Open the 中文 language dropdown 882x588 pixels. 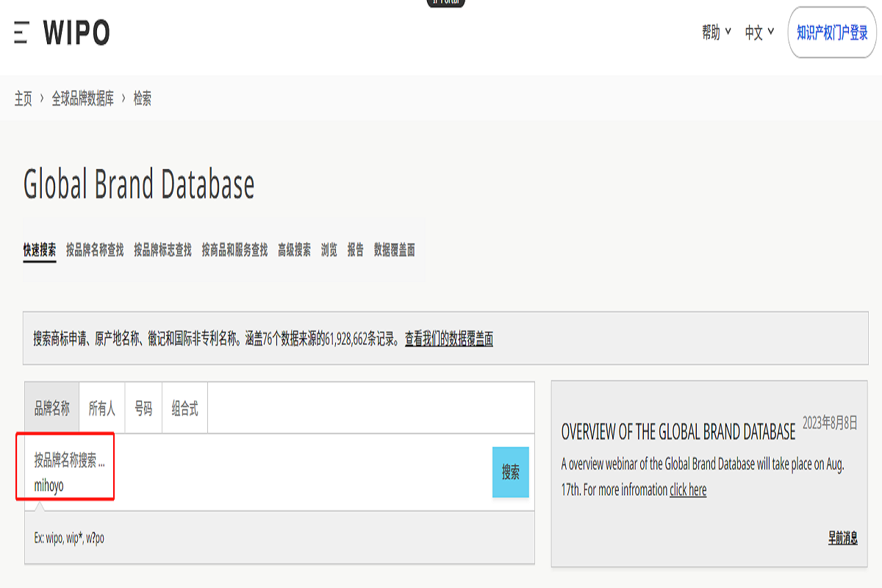click(x=759, y=32)
